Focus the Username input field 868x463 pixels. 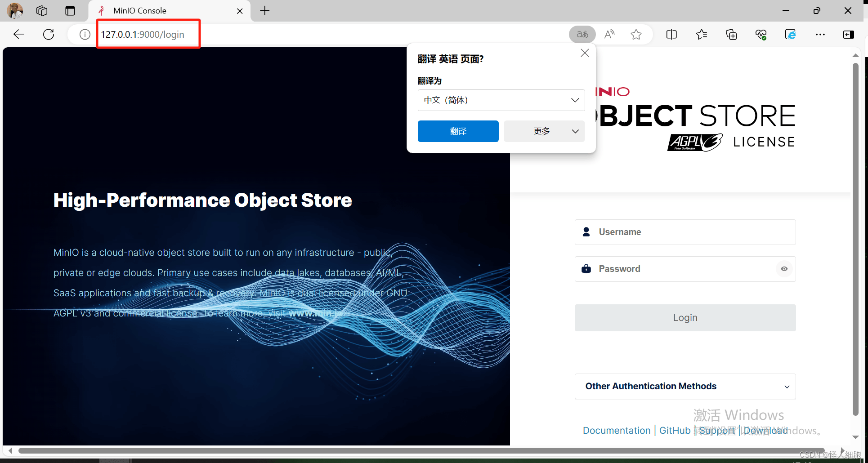[x=685, y=232]
